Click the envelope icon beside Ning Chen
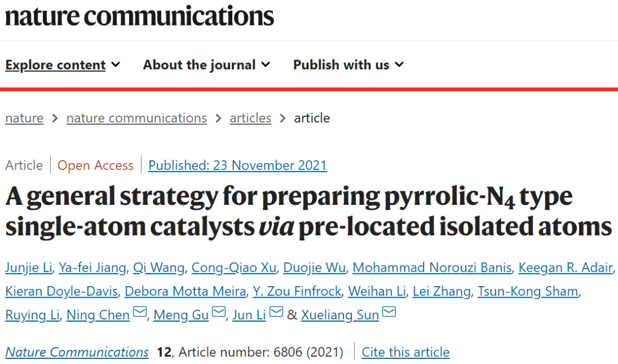Viewport: 618px width, 364px height. (x=140, y=312)
